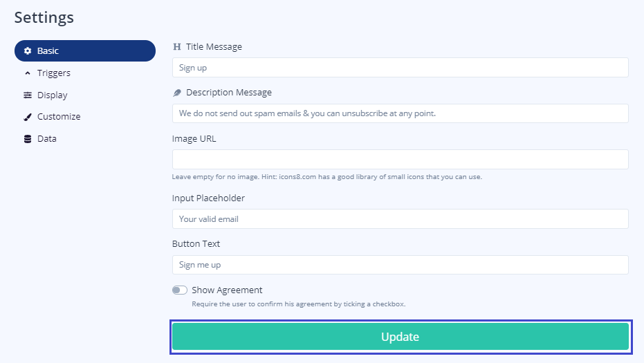644x363 pixels.
Task: Click the database icon beside Data
Action: (28, 139)
